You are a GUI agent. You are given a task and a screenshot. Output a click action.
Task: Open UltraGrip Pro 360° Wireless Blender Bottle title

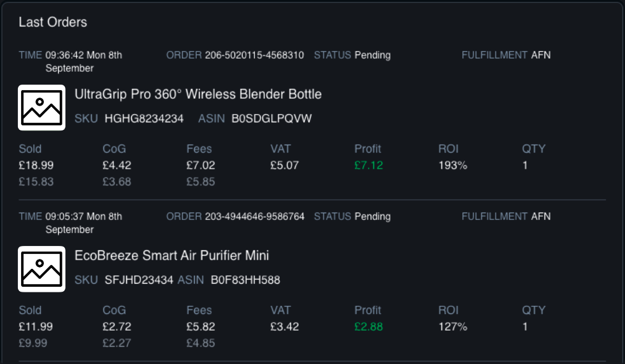[x=198, y=95]
